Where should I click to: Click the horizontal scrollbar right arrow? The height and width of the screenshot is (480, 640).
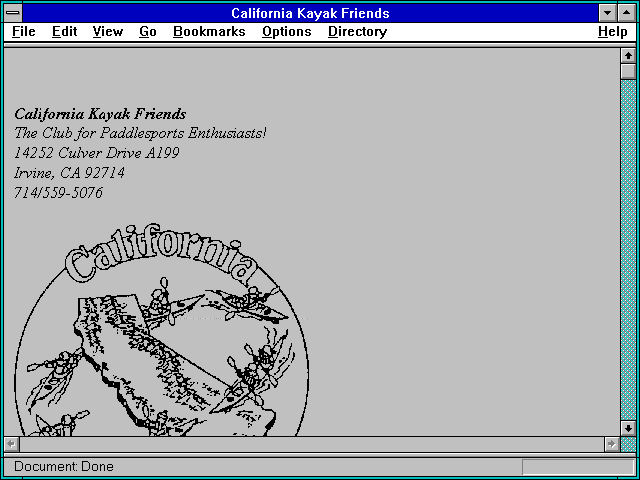tap(611, 444)
